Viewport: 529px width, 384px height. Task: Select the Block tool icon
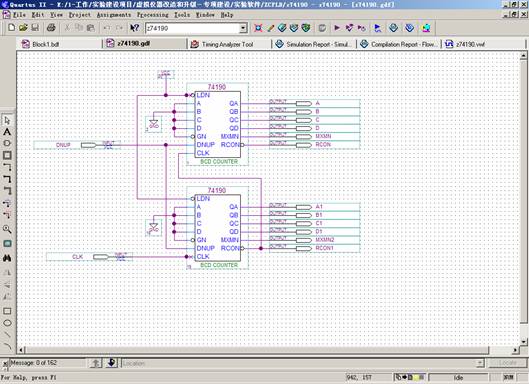7,155
